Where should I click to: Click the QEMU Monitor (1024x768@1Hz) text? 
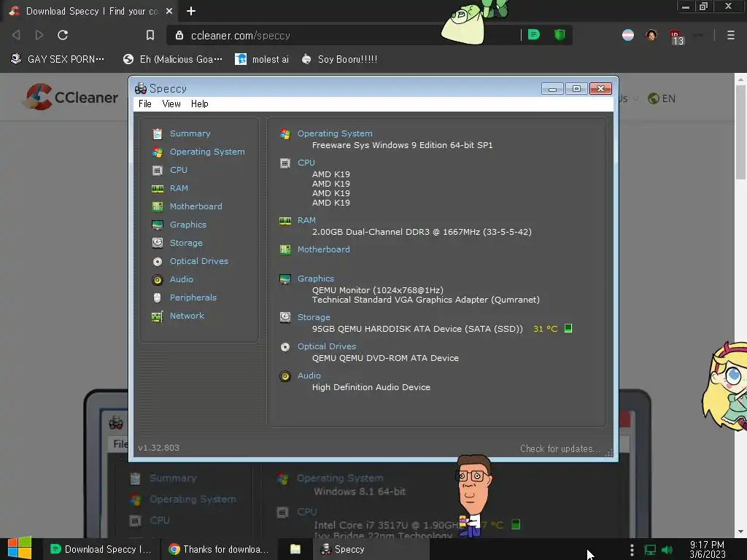coord(377,290)
